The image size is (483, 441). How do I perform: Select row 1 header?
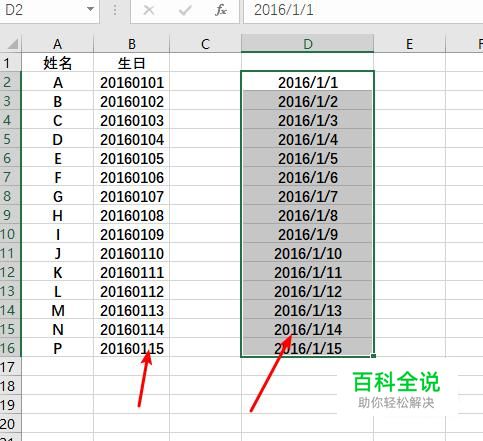click(11, 63)
